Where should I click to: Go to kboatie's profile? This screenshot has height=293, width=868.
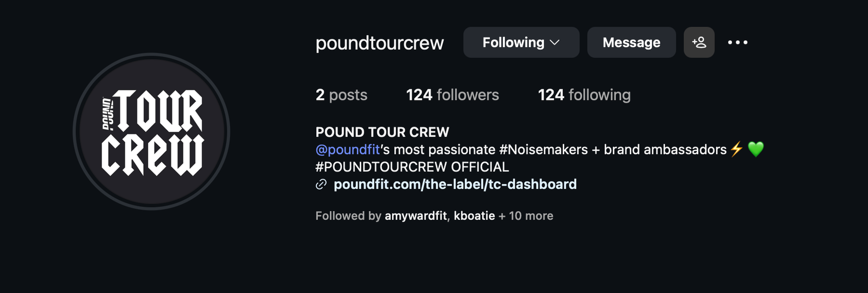pos(474,216)
